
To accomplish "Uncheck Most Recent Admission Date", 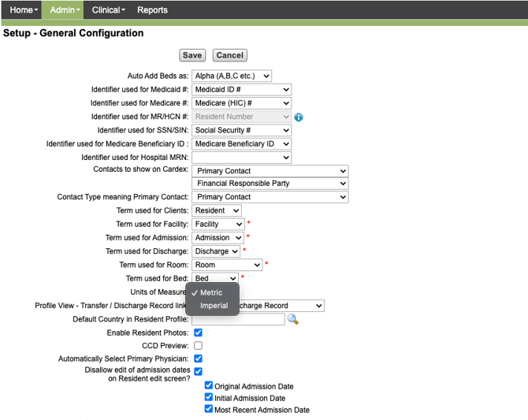I will coord(209,409).
